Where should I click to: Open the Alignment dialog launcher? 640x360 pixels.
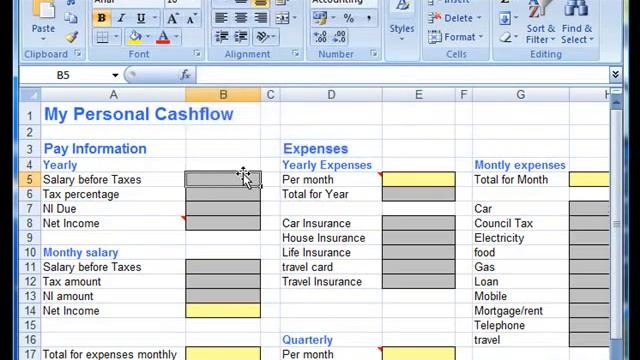[295, 53]
